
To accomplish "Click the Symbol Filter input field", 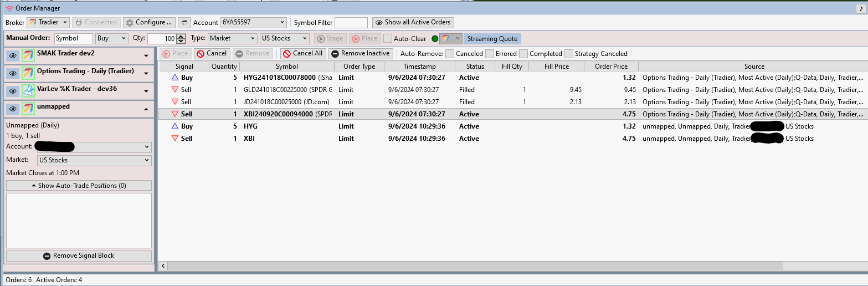I will tap(351, 23).
